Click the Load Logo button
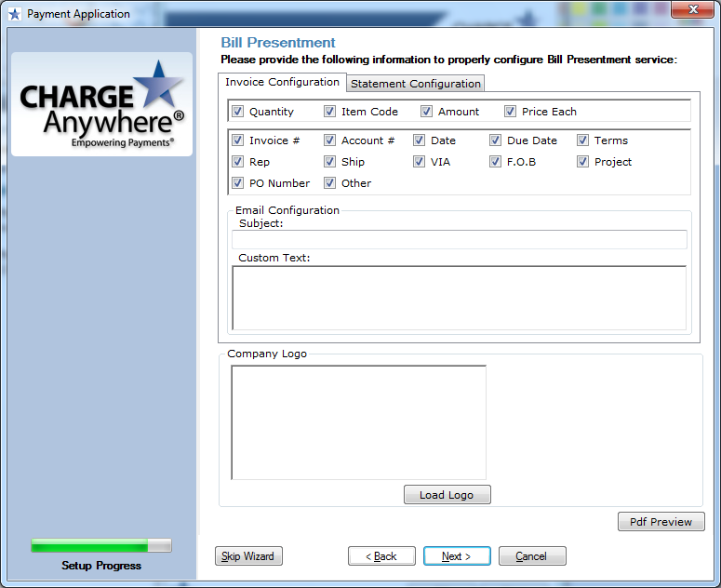Viewport: 721px width, 588px height. pos(447,495)
